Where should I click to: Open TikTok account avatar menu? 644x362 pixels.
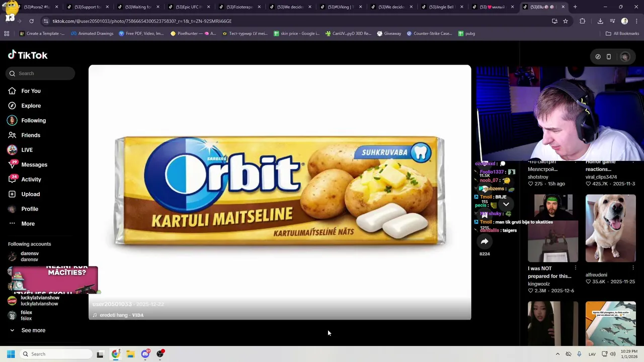tap(625, 57)
